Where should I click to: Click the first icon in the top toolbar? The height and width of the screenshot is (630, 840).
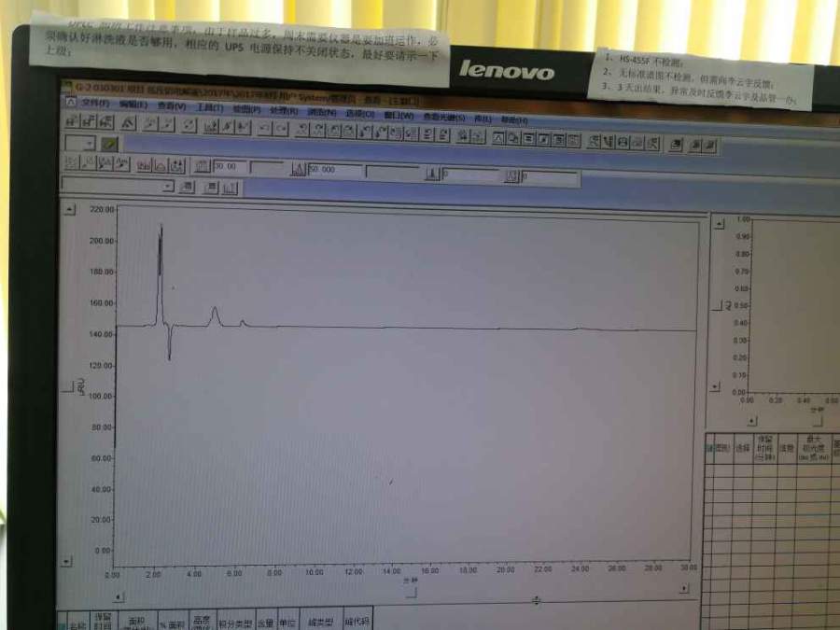tap(72, 121)
